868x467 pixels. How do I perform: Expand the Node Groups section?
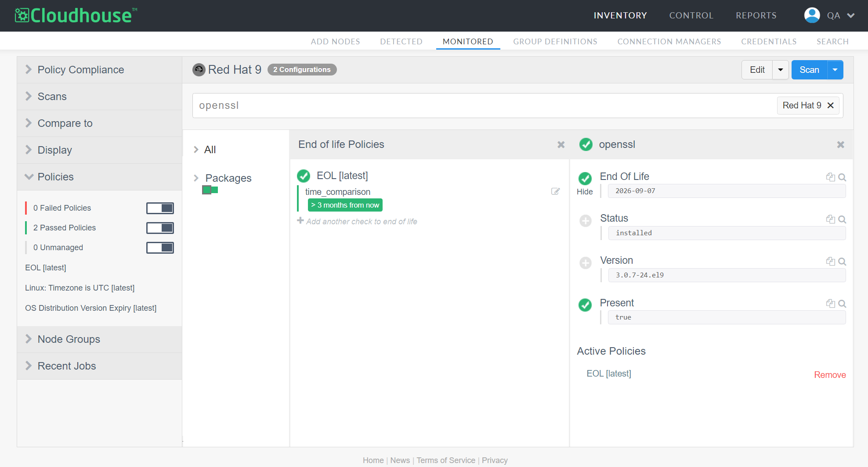(100, 339)
